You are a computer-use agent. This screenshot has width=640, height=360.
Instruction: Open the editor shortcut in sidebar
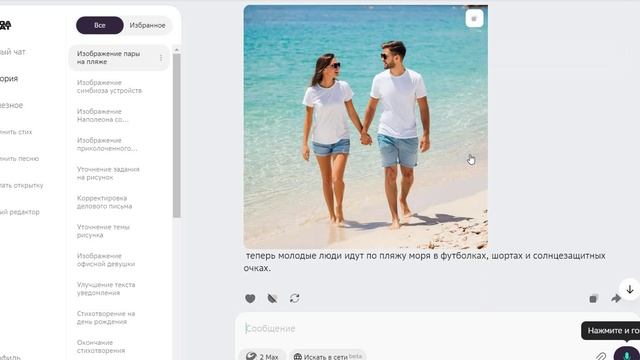click(20, 212)
